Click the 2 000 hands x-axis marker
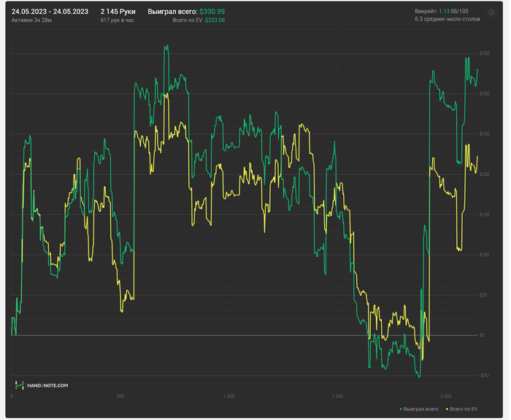 click(446, 397)
